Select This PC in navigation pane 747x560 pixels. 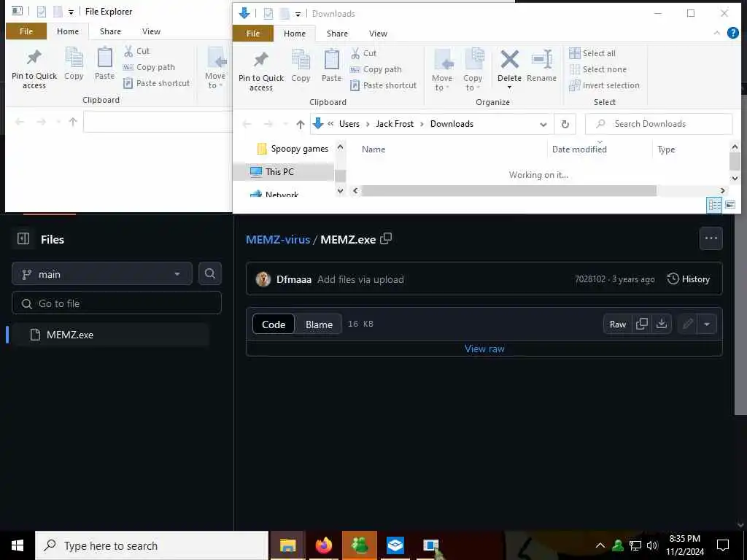point(284,171)
